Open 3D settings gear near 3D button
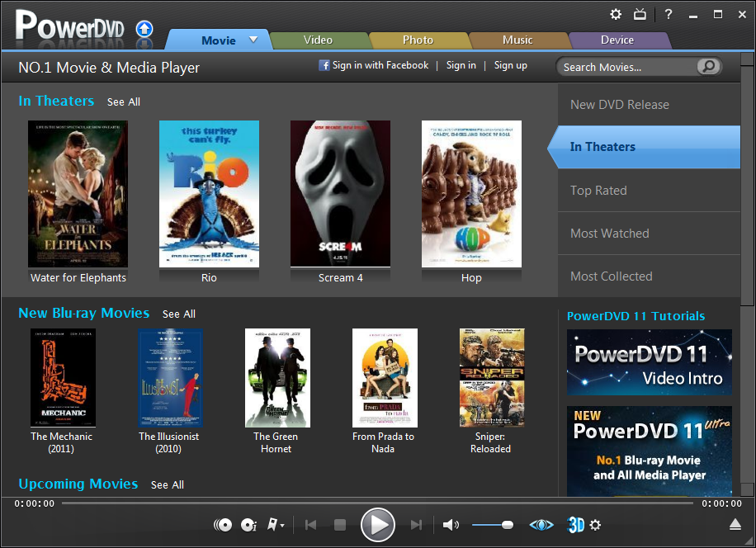Screen dimensions: 756x548 point(595,525)
